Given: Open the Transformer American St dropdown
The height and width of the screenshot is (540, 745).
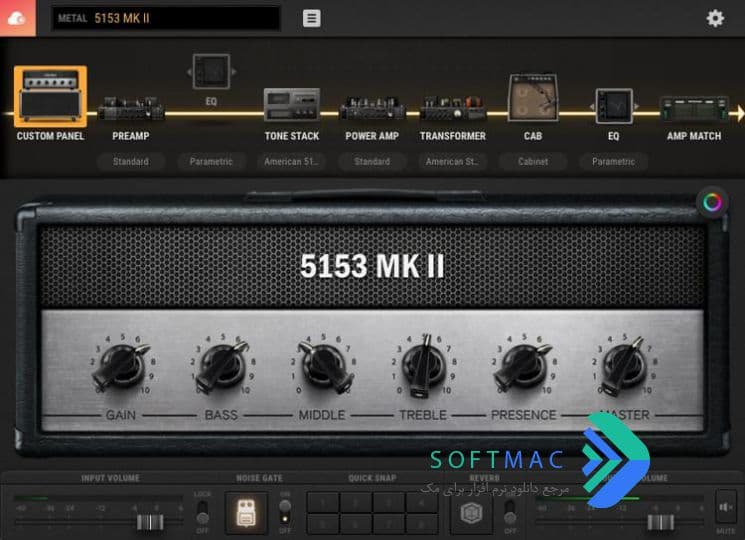Looking at the screenshot, I should tap(453, 161).
